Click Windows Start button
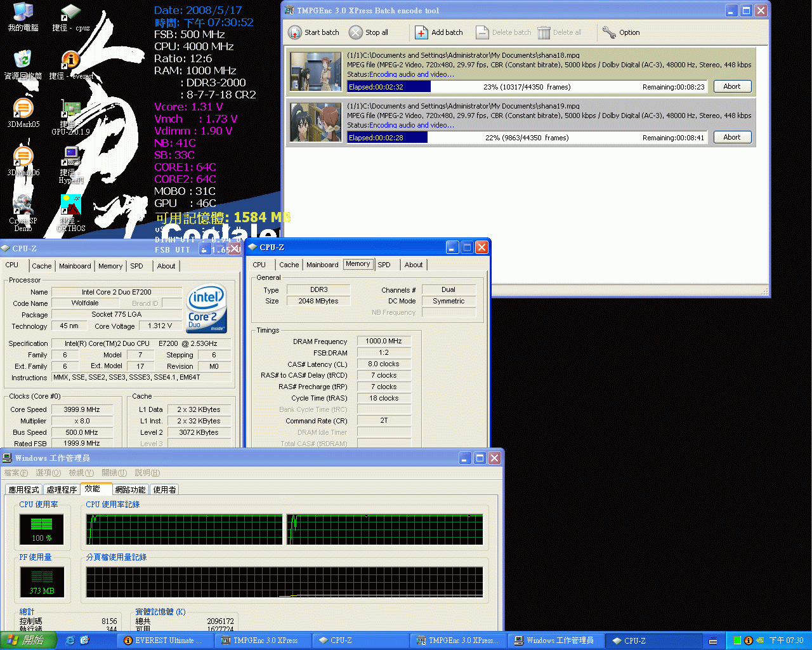The width and height of the screenshot is (812, 650). [x=29, y=640]
